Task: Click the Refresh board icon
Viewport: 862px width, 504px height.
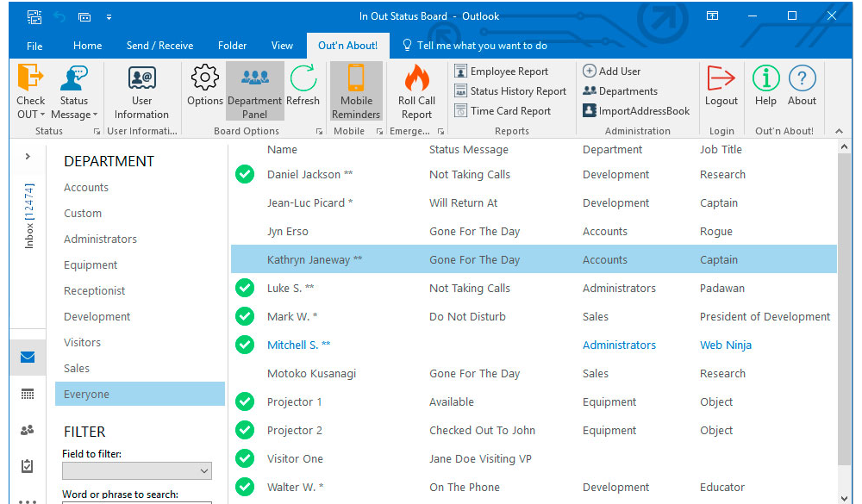Action: pyautogui.click(x=303, y=79)
